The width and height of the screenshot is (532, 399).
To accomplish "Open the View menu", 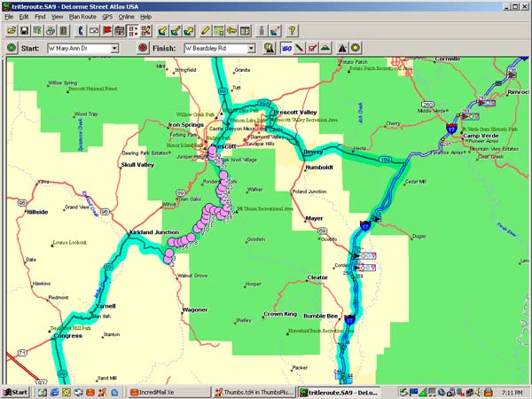I will [x=57, y=17].
